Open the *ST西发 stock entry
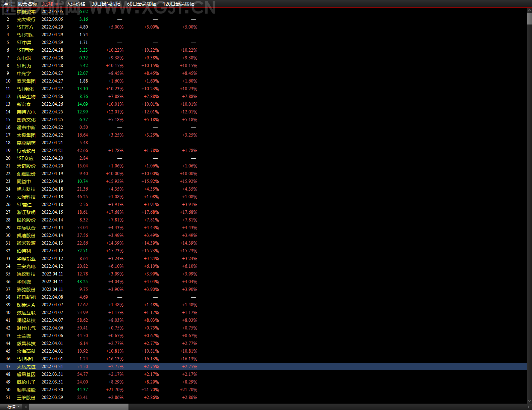The image size is (532, 410). click(25, 50)
